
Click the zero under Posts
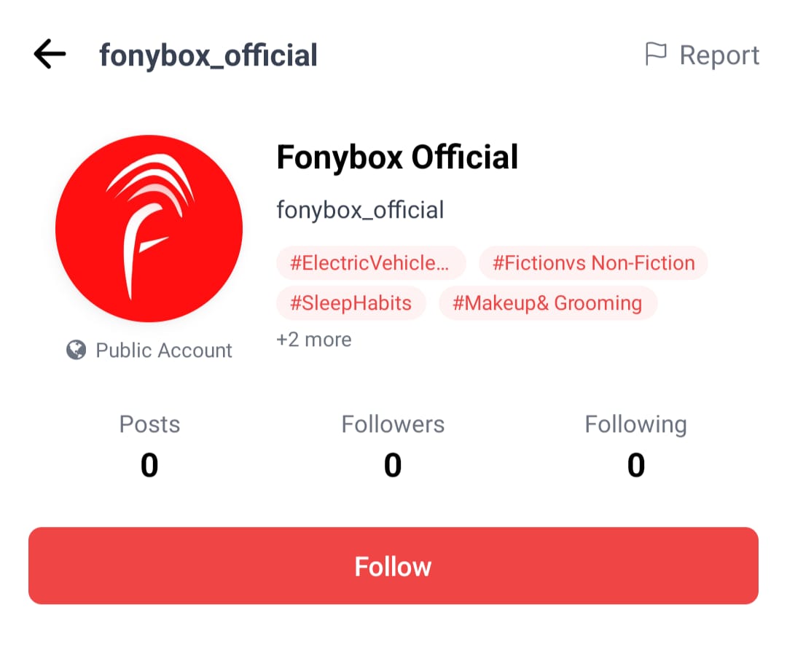point(149,465)
